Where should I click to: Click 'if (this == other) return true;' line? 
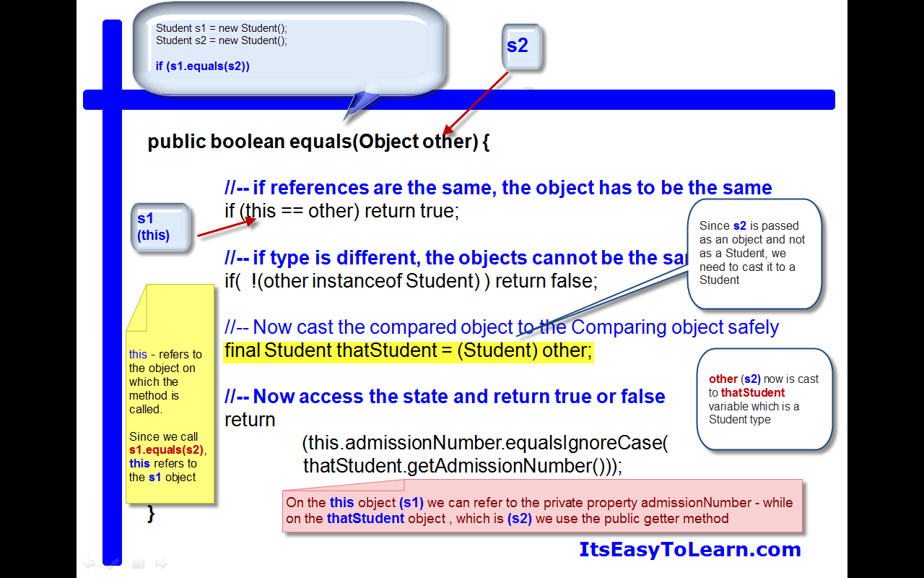tap(342, 211)
